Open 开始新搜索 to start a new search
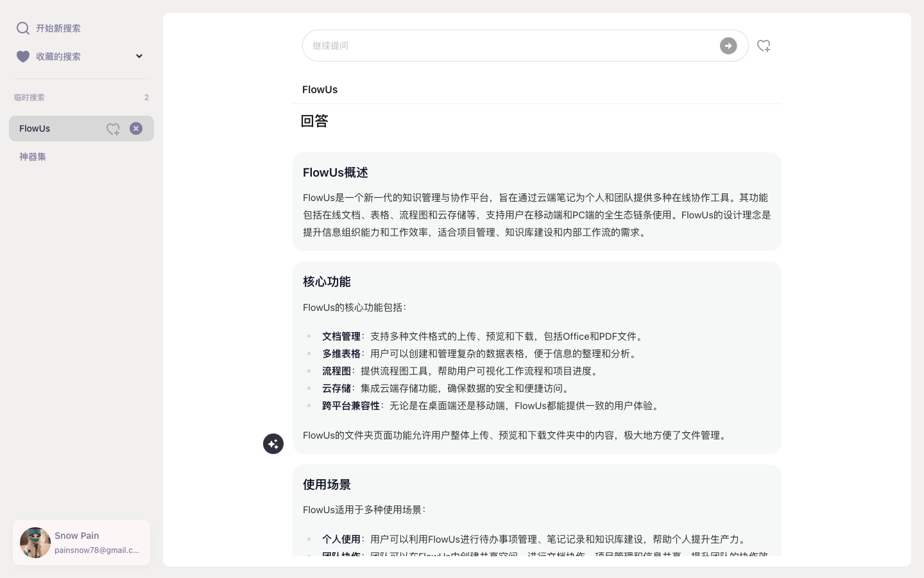Viewport: 924px width, 578px height. pyautogui.click(x=58, y=28)
